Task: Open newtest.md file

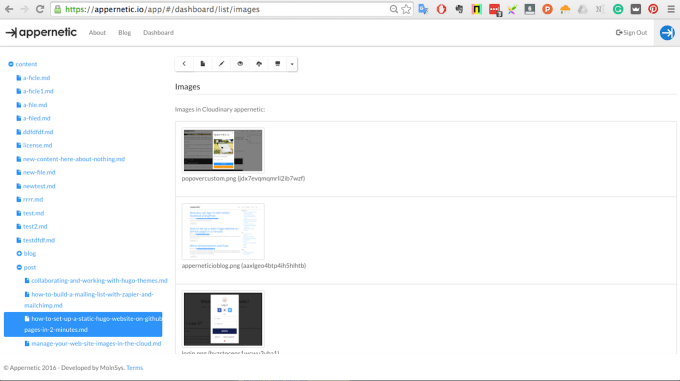Action: pyautogui.click(x=39, y=186)
